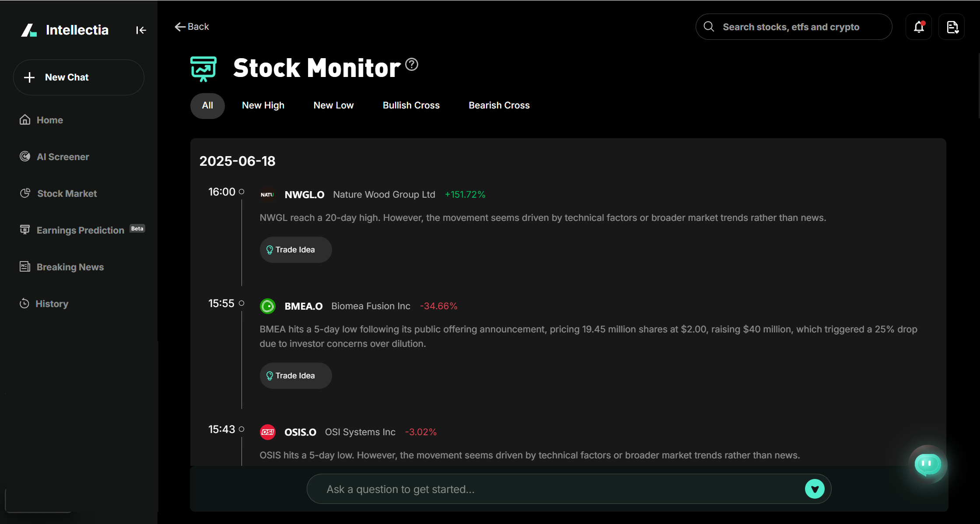Image resolution: width=980 pixels, height=524 pixels.
Task: Open Trade Idea for NWGL.O
Action: (x=295, y=249)
